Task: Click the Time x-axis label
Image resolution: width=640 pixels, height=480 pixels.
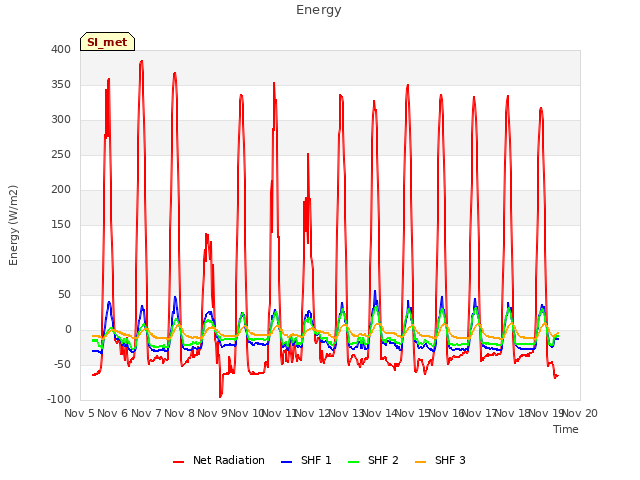Action: coord(565,429)
